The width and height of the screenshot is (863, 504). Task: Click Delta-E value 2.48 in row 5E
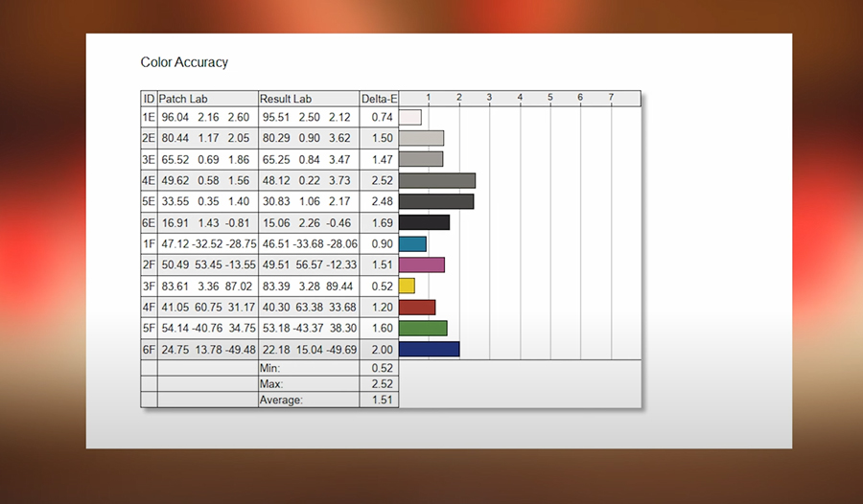click(x=382, y=201)
